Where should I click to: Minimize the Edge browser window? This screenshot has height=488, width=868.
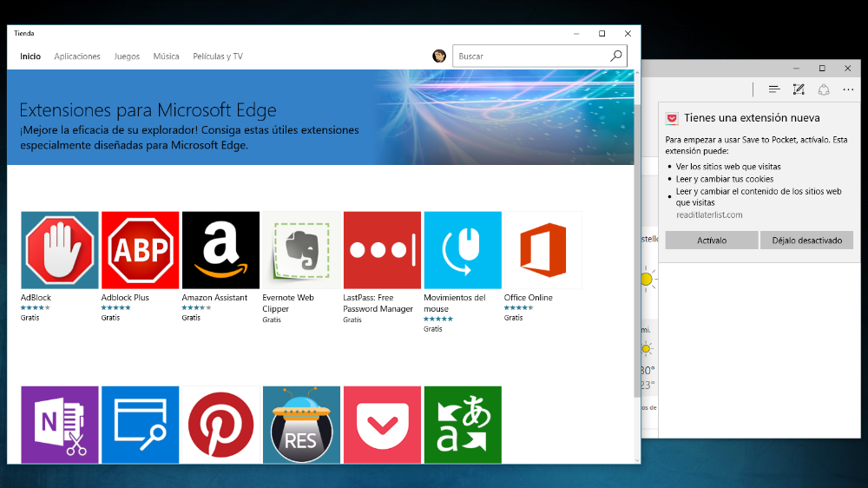pos(796,69)
